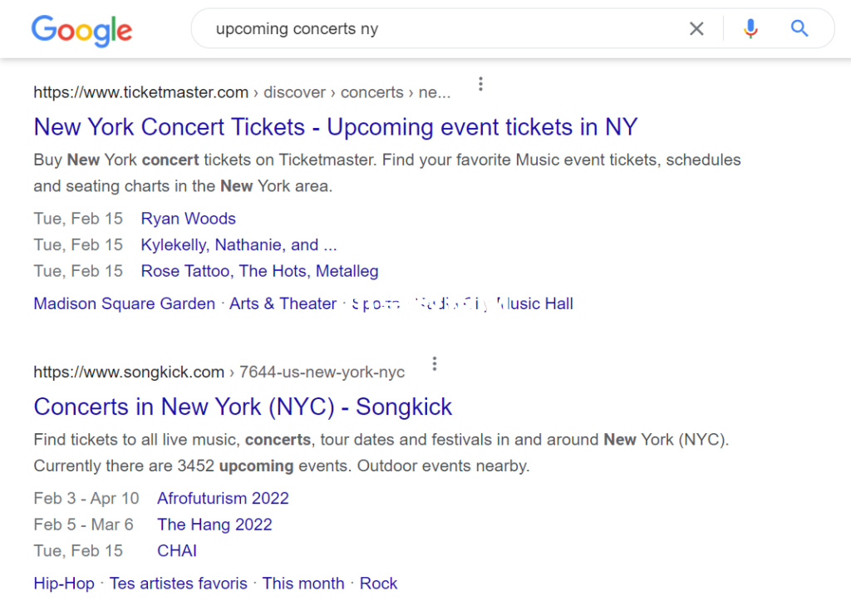The image size is (851, 616).
Task: Open three-dot menu for Songkick result
Action: (x=434, y=363)
